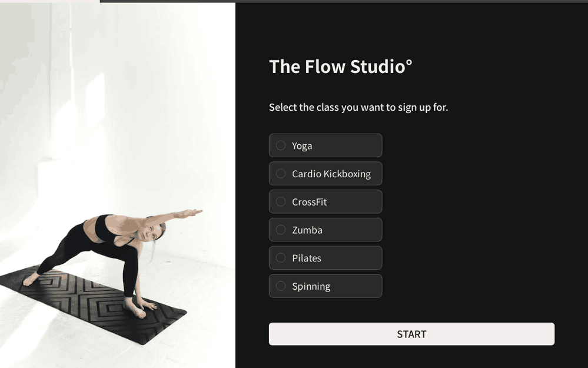Click the "Spinning" class label text
Image resolution: width=588 pixels, height=368 pixels.
point(311,287)
